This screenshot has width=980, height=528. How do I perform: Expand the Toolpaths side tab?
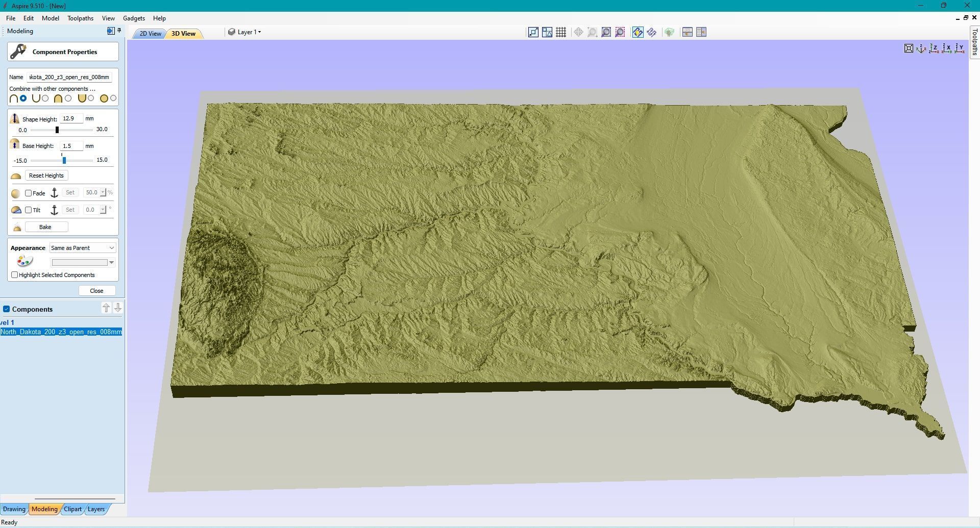974,42
